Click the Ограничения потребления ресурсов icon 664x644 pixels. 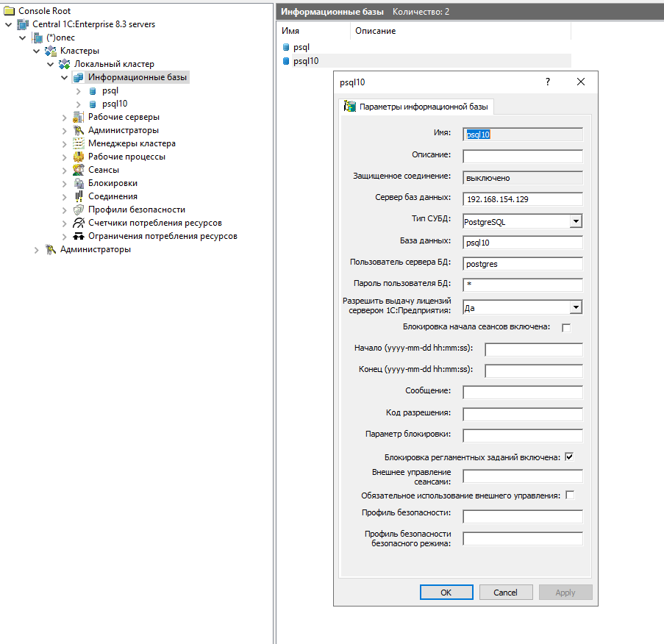pyautogui.click(x=79, y=236)
